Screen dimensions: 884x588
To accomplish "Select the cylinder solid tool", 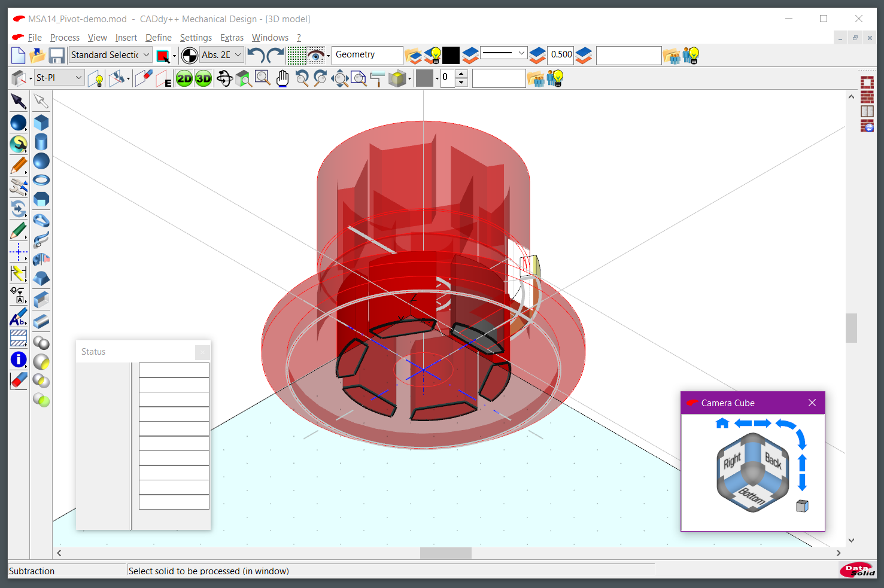I will tap(41, 142).
